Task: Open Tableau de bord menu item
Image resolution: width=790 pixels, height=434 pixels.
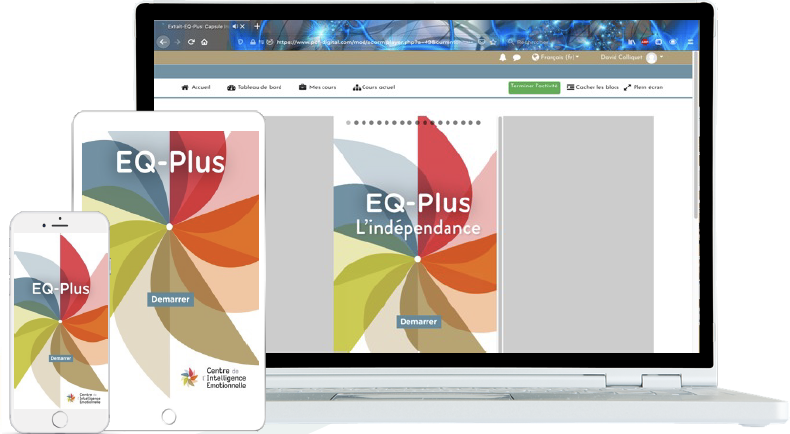Action: pos(254,87)
